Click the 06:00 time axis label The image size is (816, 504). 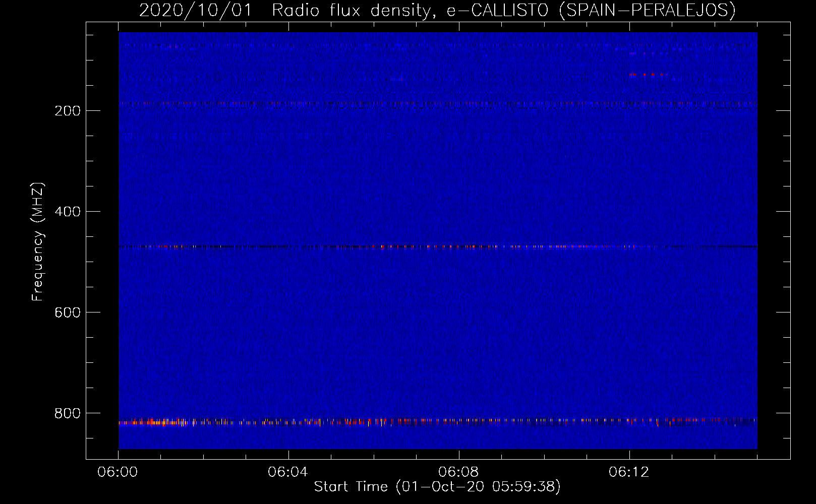click(118, 472)
